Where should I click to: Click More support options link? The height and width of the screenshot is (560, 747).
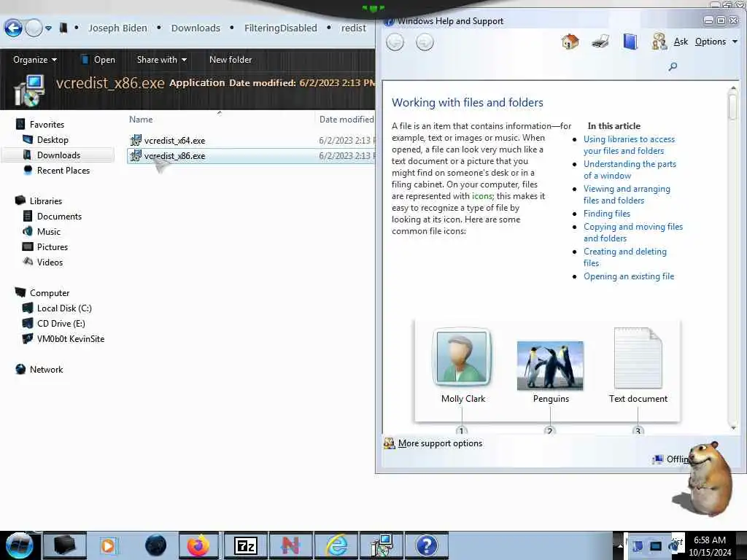point(440,443)
